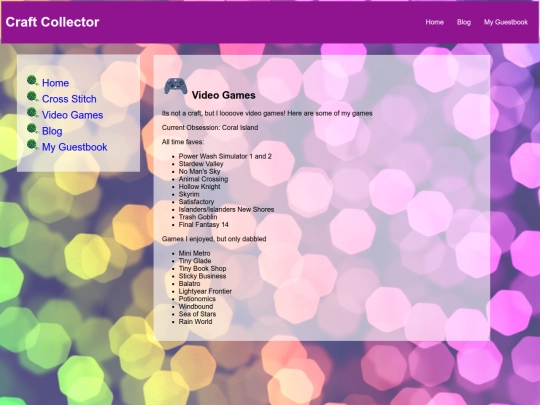Click the yarn ball icon beside Home
The image size is (540, 405).
(33, 81)
